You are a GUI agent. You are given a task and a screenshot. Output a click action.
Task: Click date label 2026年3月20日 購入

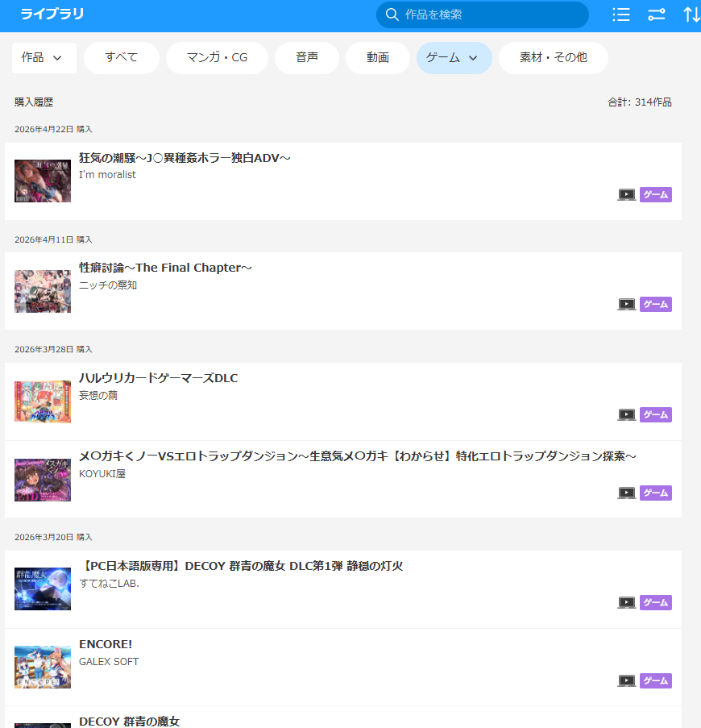tap(53, 537)
